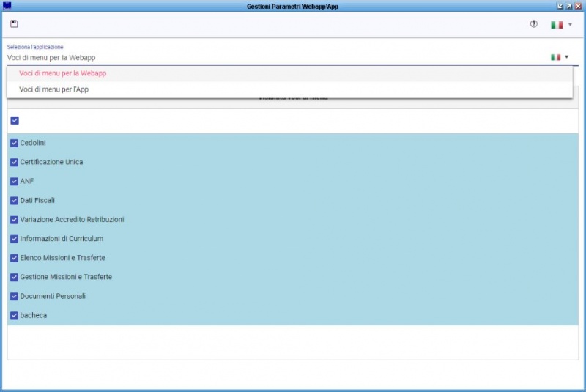Click 'Informazioni di Curriculum' label text
Viewport: 586px width, 392px height.
[x=62, y=238]
